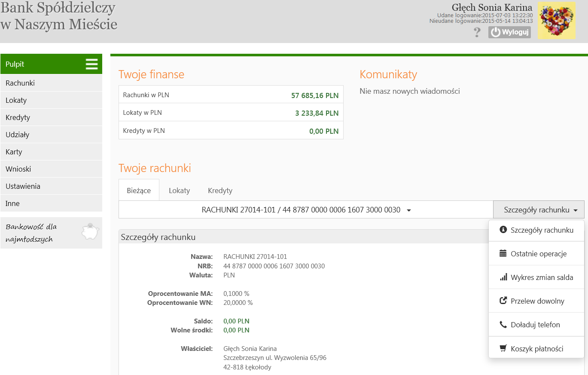Click the Szczegóły rachunku panel header

(303, 237)
